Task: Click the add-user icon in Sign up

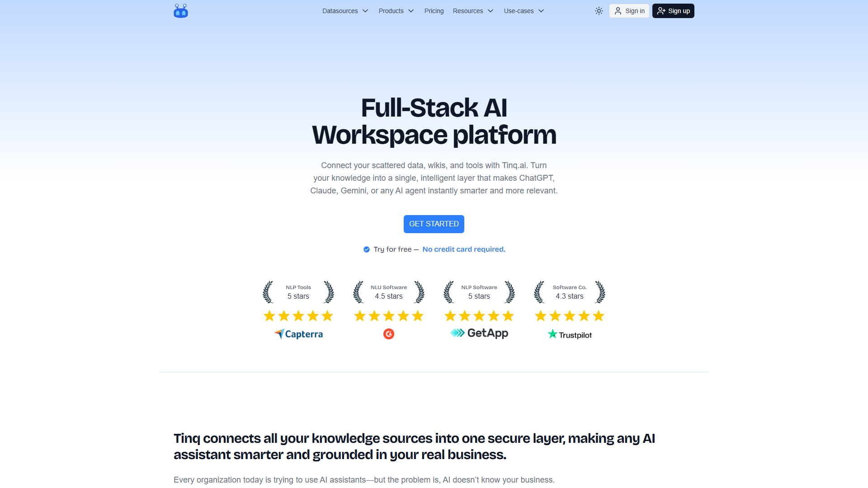Action: point(661,11)
